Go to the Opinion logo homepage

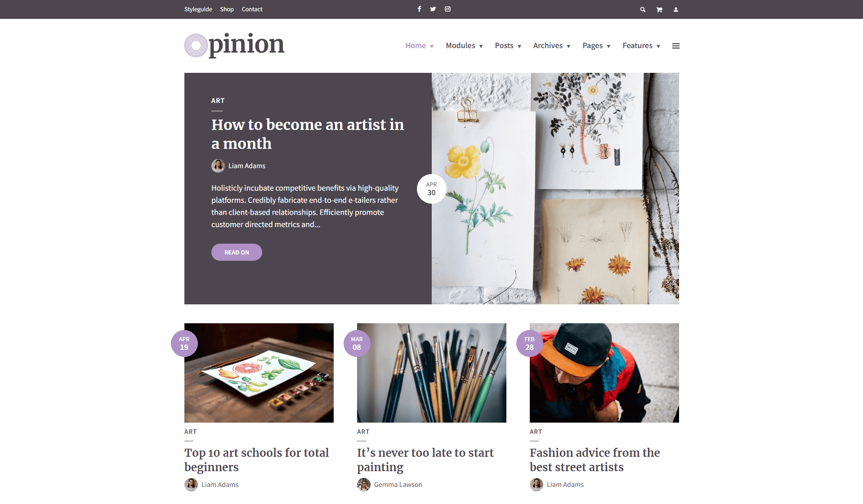point(234,45)
